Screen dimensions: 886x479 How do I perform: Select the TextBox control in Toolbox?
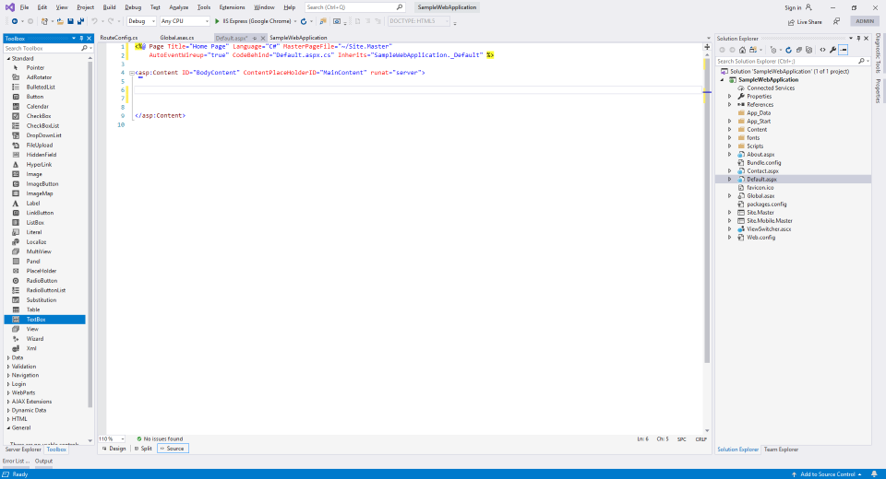click(x=45, y=319)
